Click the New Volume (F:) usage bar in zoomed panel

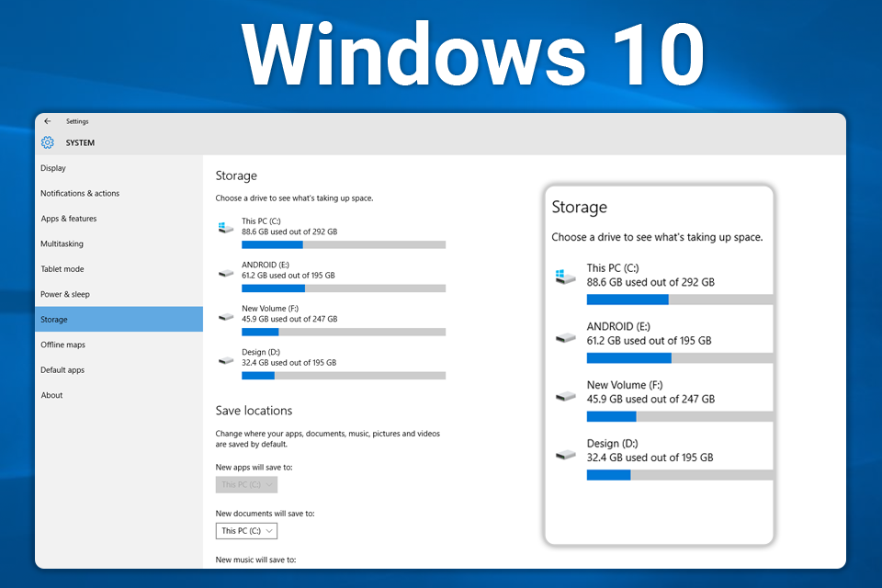pos(680,416)
